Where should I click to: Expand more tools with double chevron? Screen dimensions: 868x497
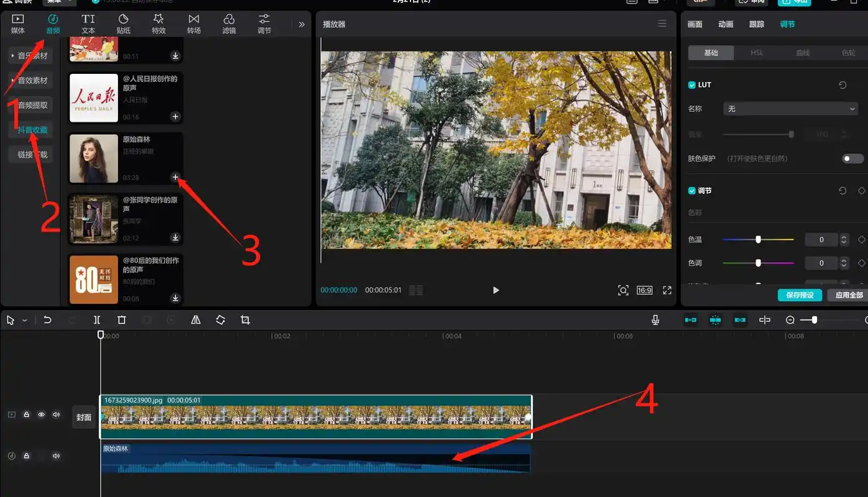[x=302, y=25]
